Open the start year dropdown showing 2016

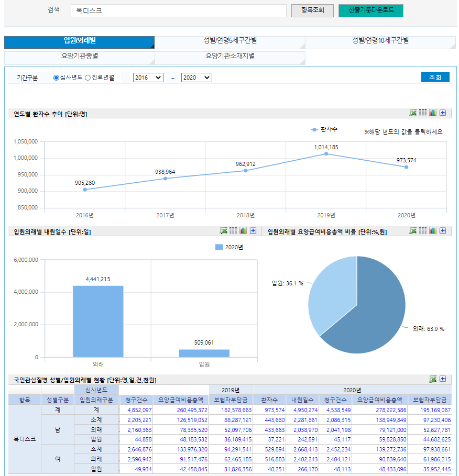coord(148,78)
